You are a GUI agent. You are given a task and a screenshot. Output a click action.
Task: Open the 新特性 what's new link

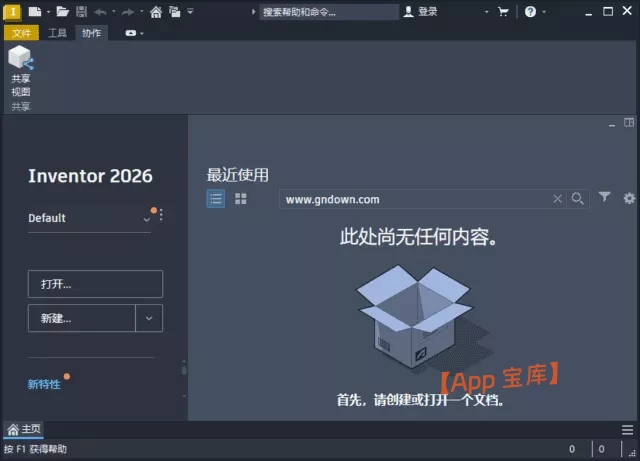click(x=44, y=384)
